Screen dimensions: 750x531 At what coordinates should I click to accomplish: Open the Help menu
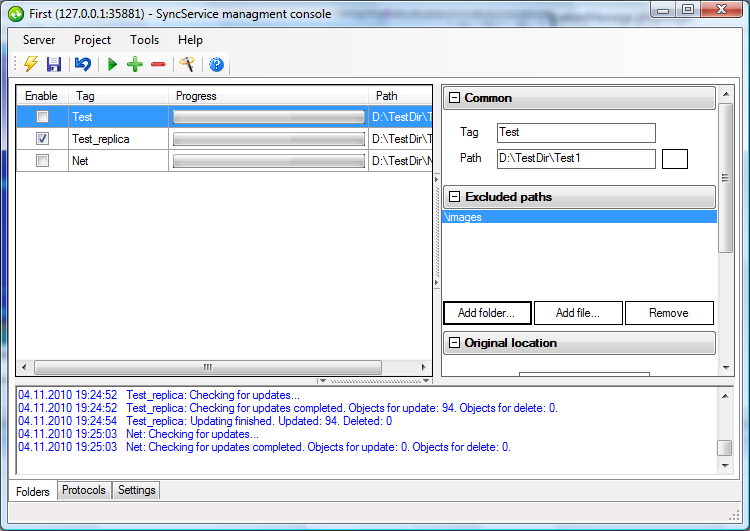pyautogui.click(x=190, y=40)
